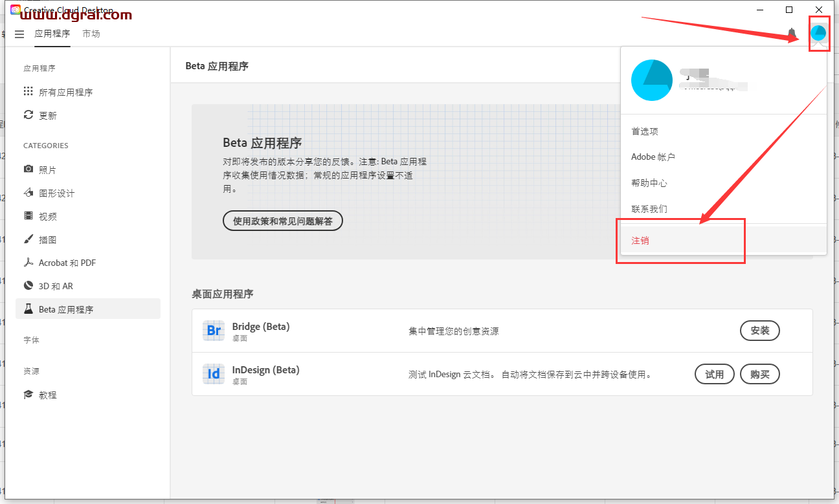Click the 桌面应用程序 section heading
The width and height of the screenshot is (839, 504).
[x=223, y=294]
